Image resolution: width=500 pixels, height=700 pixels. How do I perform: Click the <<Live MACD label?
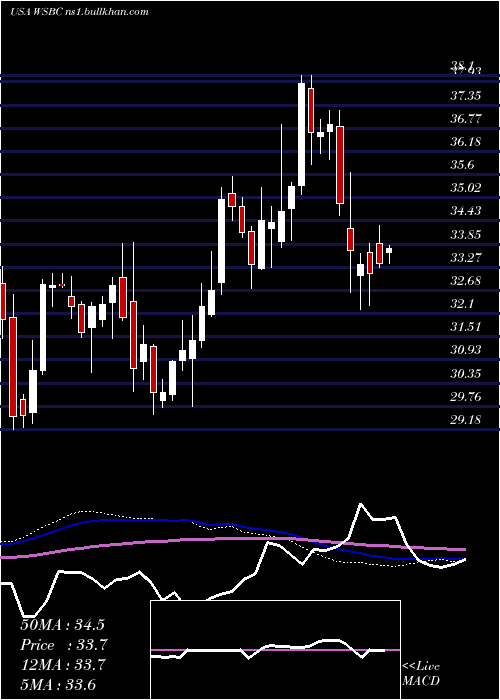click(421, 674)
